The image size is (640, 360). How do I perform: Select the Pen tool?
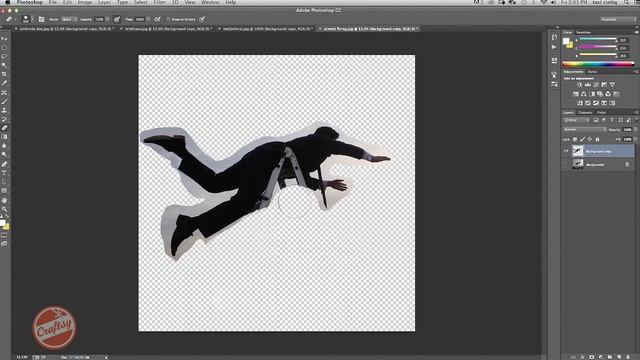tap(4, 164)
